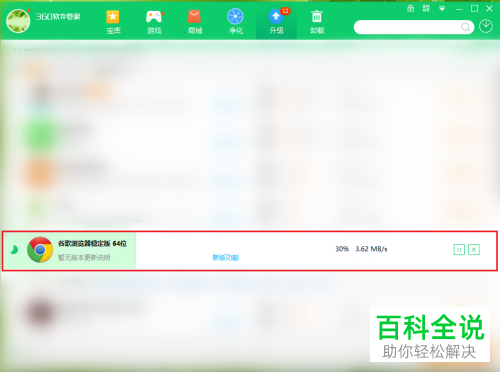Open the 卸载 uninstall tab
This screenshot has height=372, width=500.
[x=317, y=22]
